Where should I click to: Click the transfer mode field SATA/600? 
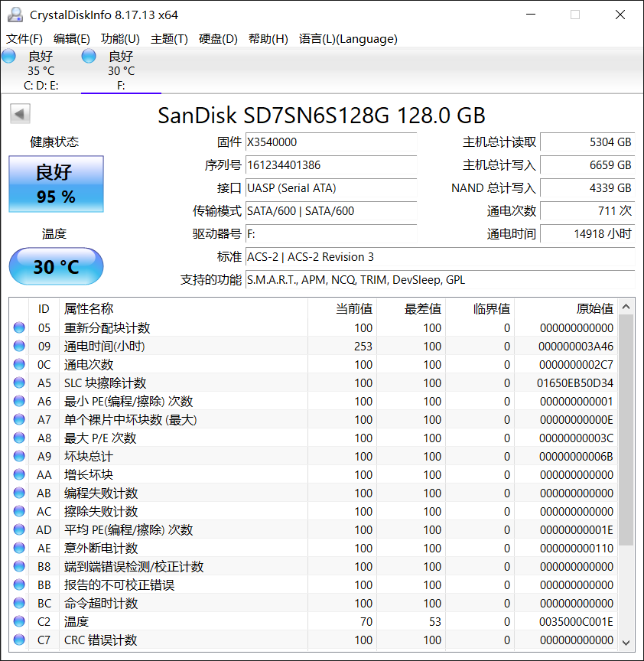331,211
